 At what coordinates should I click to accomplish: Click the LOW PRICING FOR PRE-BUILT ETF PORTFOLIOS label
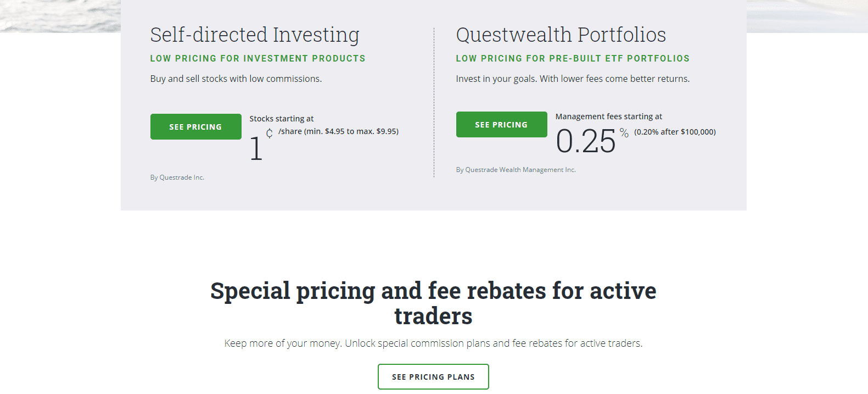[x=573, y=58]
